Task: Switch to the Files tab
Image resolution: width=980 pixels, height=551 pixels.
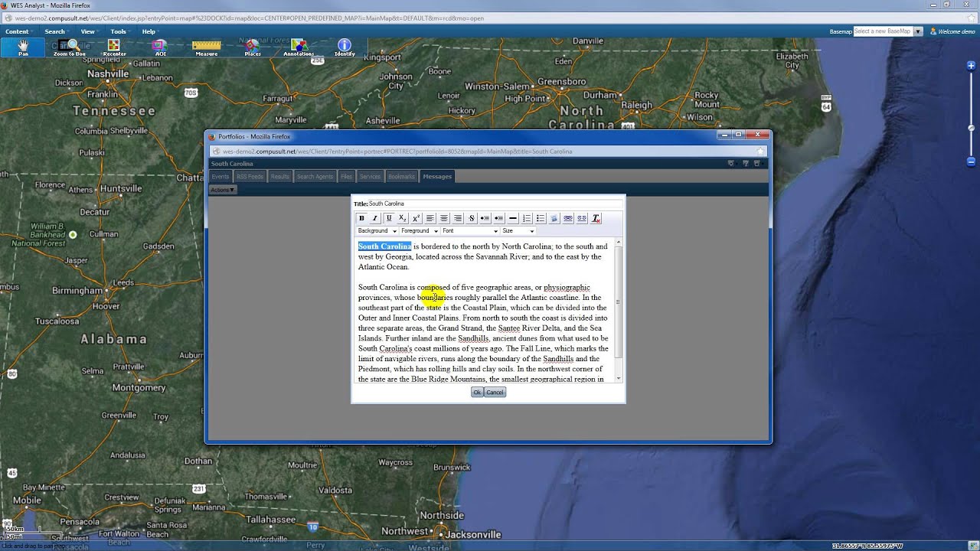Action: (x=346, y=177)
